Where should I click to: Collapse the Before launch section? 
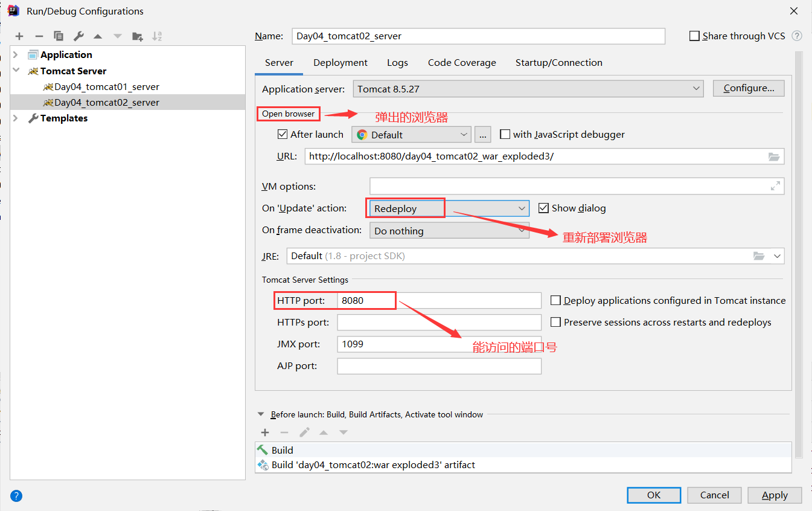(261, 414)
